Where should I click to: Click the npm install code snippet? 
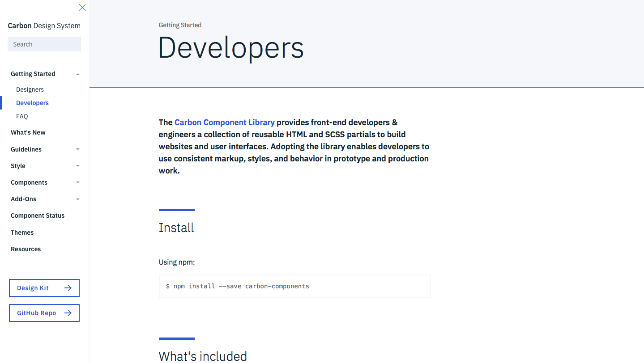[x=294, y=286]
